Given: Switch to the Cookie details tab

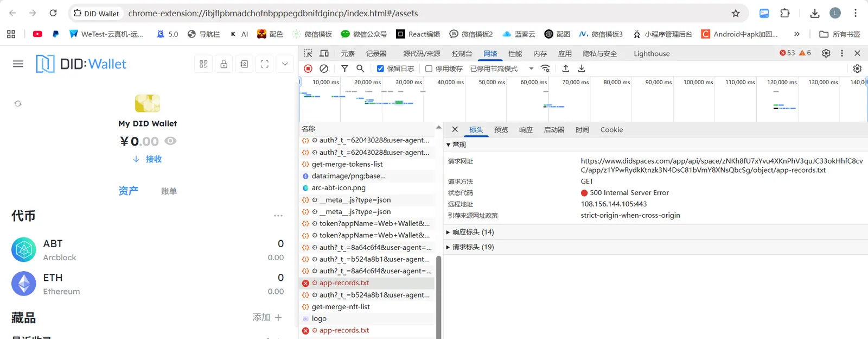Looking at the screenshot, I should click(x=611, y=130).
